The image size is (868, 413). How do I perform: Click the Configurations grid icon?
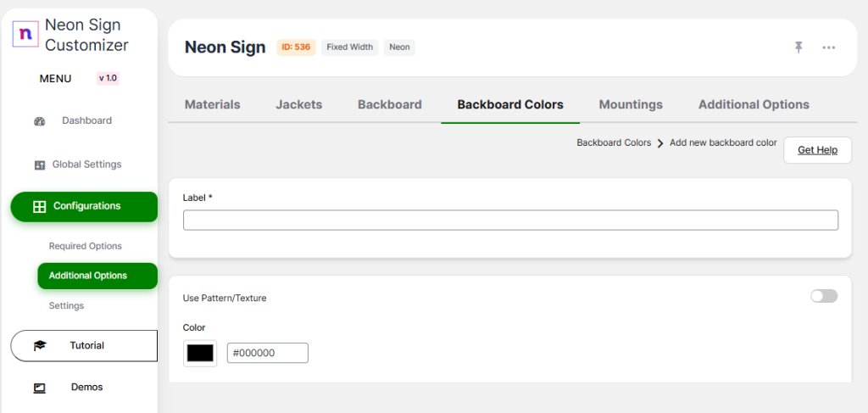coord(39,207)
